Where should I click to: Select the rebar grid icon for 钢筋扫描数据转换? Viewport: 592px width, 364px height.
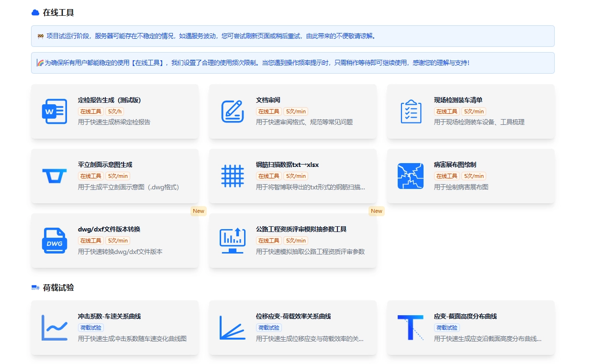tap(233, 176)
